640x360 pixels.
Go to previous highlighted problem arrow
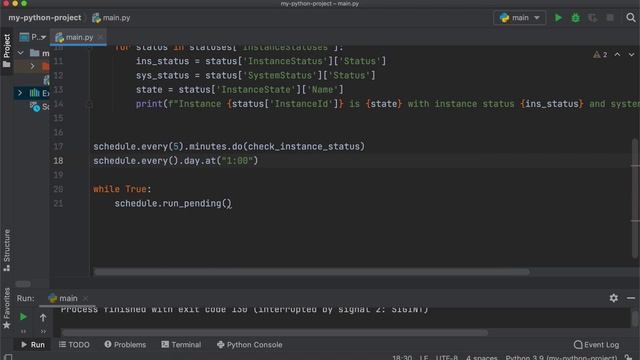(x=617, y=54)
